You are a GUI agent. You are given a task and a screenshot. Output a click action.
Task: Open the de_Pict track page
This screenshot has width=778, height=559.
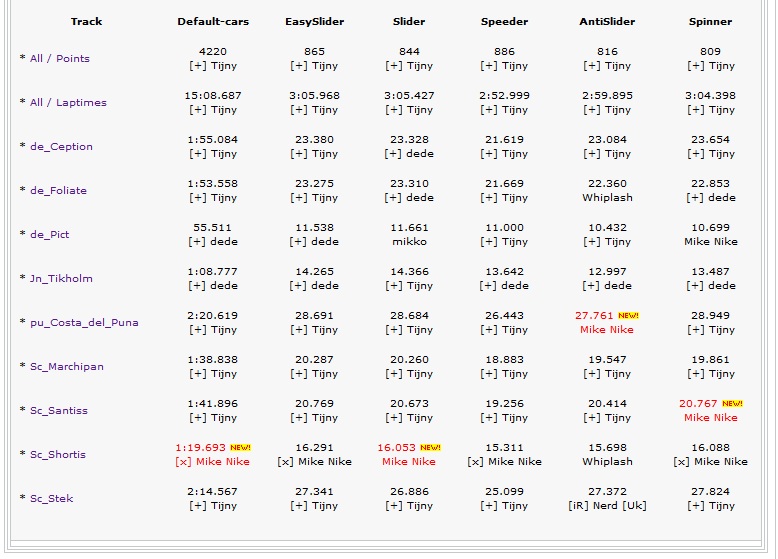point(50,235)
